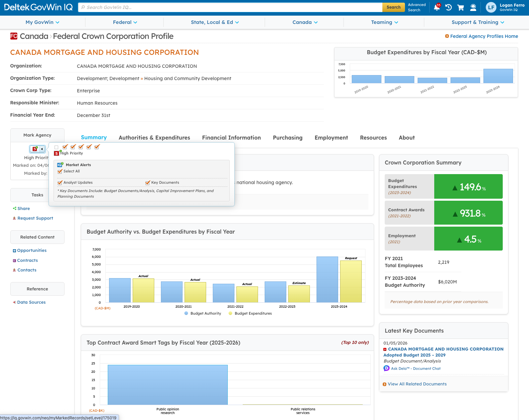Open the About tab
This screenshot has height=420, width=529.
click(x=407, y=138)
